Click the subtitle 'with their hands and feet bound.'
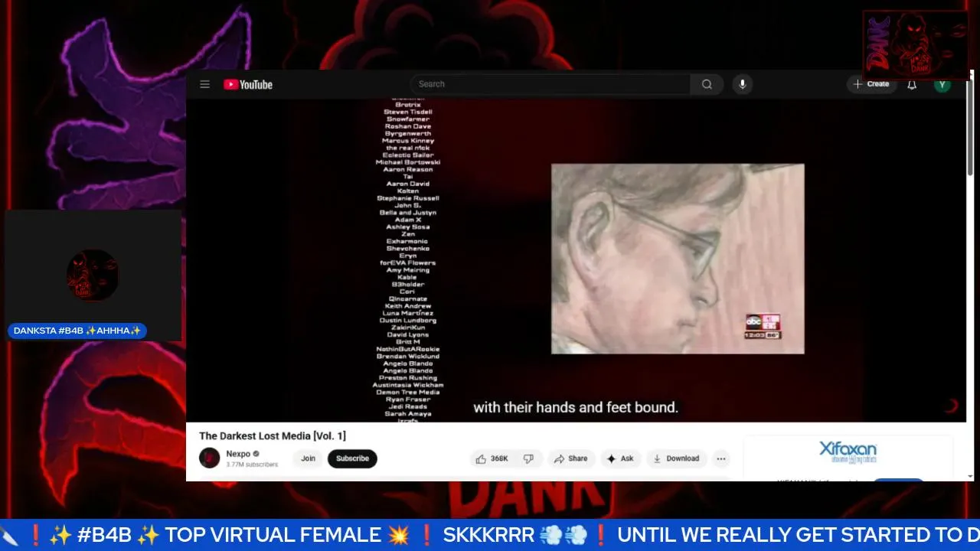Screen dimensions: 980x551 click(576, 407)
